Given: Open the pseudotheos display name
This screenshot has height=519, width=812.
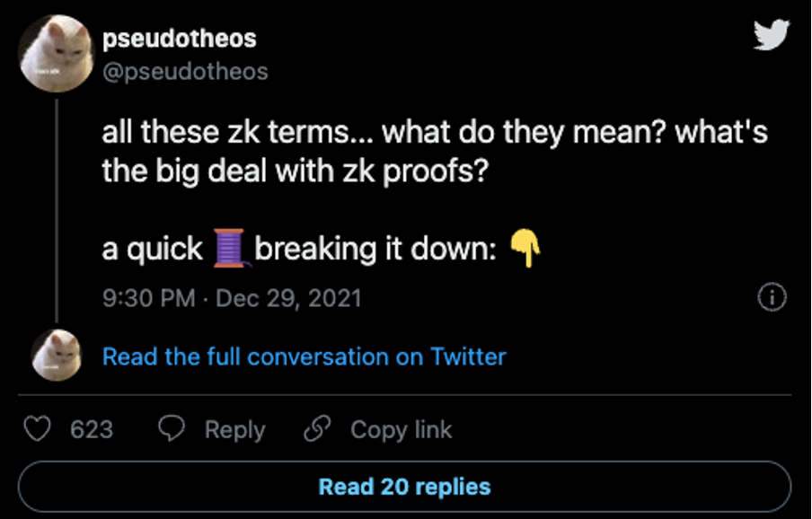Looking at the screenshot, I should pos(179,40).
